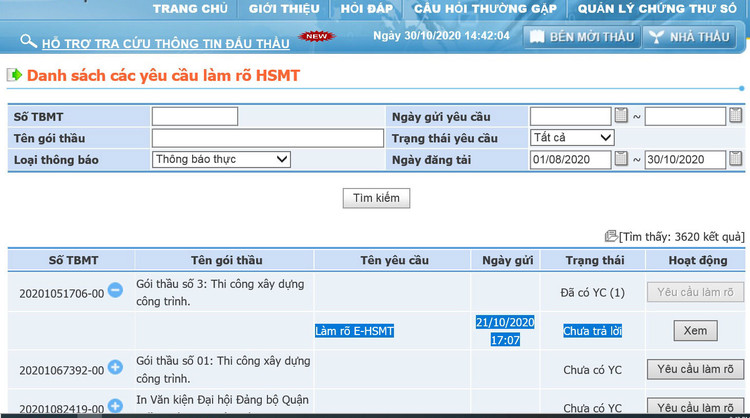
Task: Focus Ngày gửi yêu cầu end date field
Action: tap(685, 116)
